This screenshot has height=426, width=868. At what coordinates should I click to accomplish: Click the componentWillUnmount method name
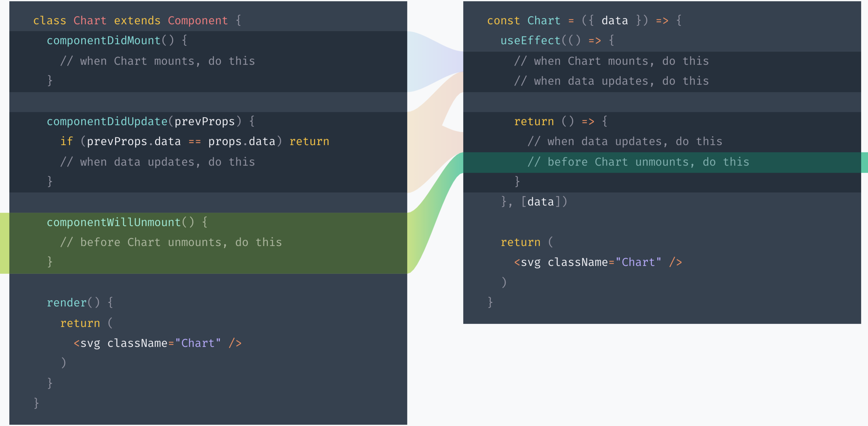tap(114, 222)
